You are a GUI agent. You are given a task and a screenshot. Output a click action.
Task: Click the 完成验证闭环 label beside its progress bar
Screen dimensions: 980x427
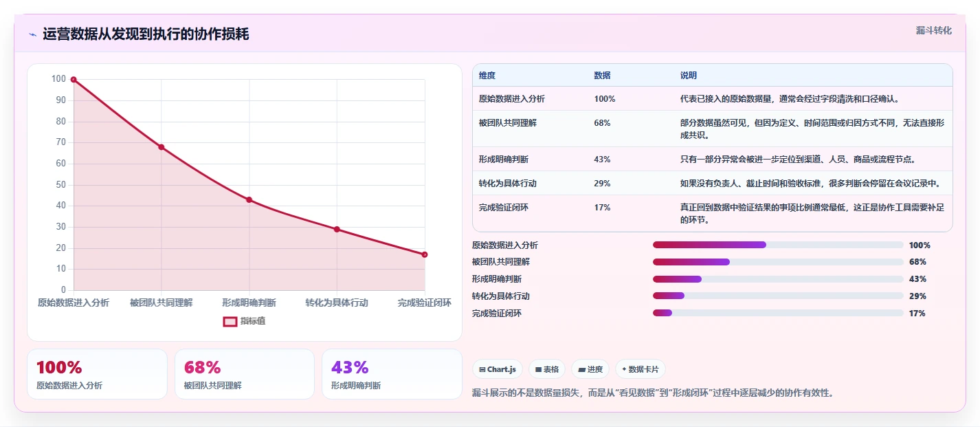pos(497,314)
